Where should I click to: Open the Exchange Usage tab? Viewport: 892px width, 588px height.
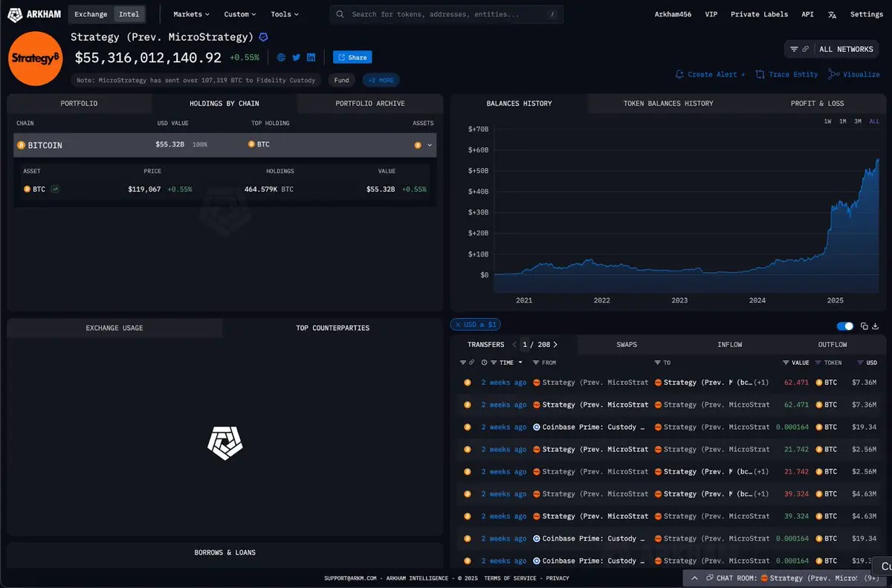pos(114,328)
